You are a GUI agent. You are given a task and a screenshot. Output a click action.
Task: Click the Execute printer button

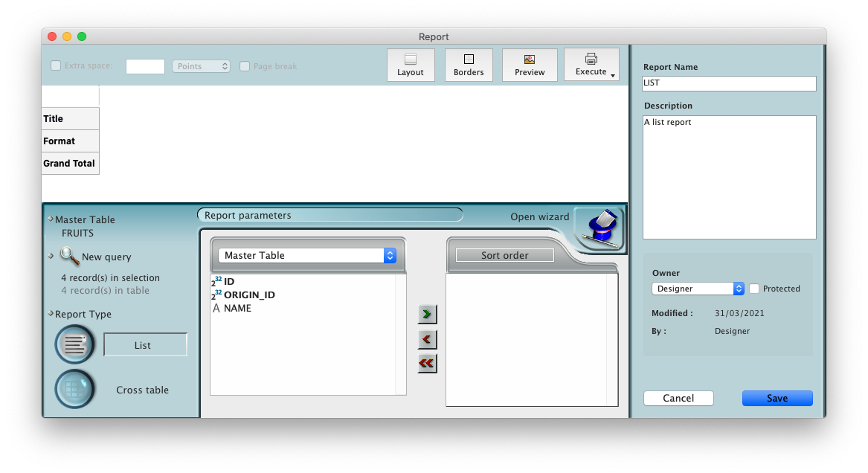tap(591, 65)
